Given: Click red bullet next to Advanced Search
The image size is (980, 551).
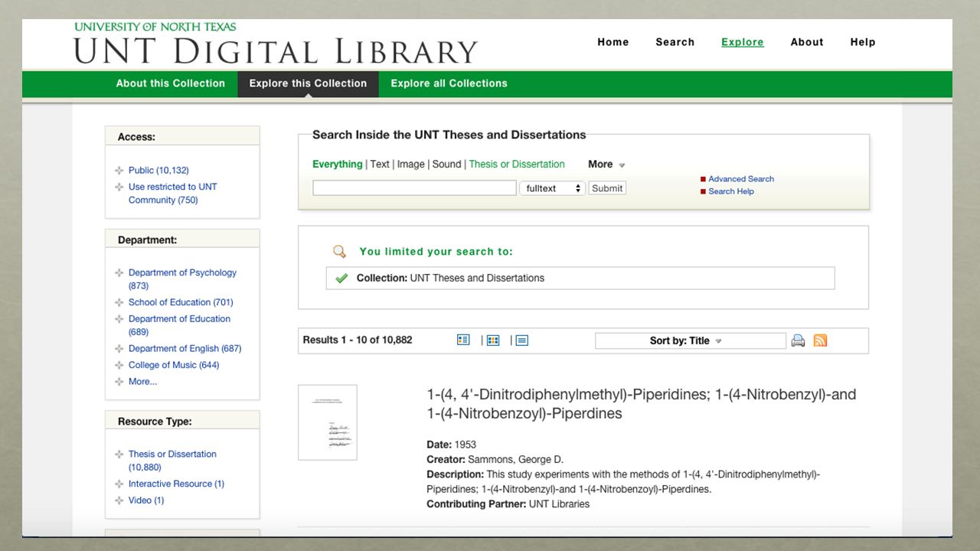Looking at the screenshot, I should pyautogui.click(x=703, y=179).
